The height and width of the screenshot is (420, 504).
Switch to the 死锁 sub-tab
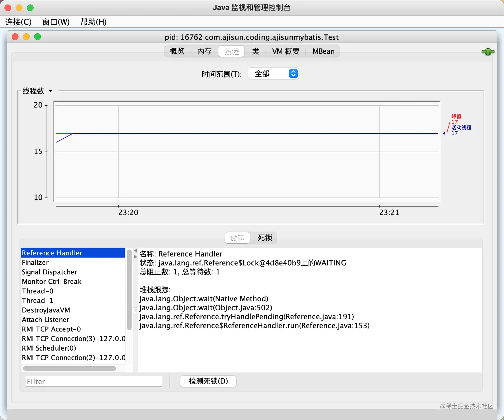[264, 238]
